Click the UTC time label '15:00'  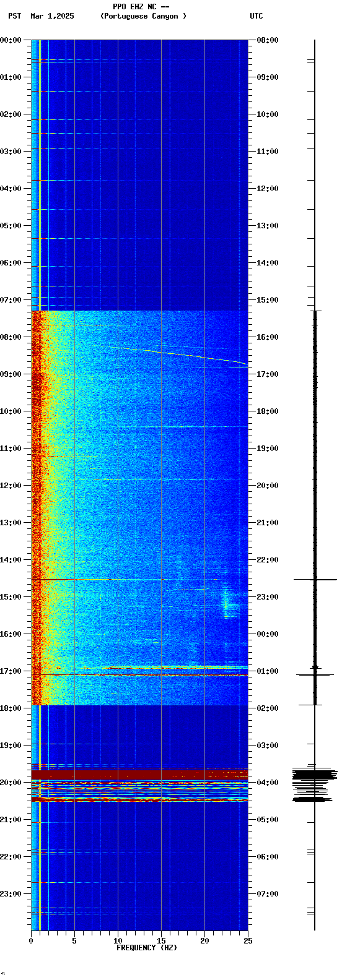click(268, 300)
